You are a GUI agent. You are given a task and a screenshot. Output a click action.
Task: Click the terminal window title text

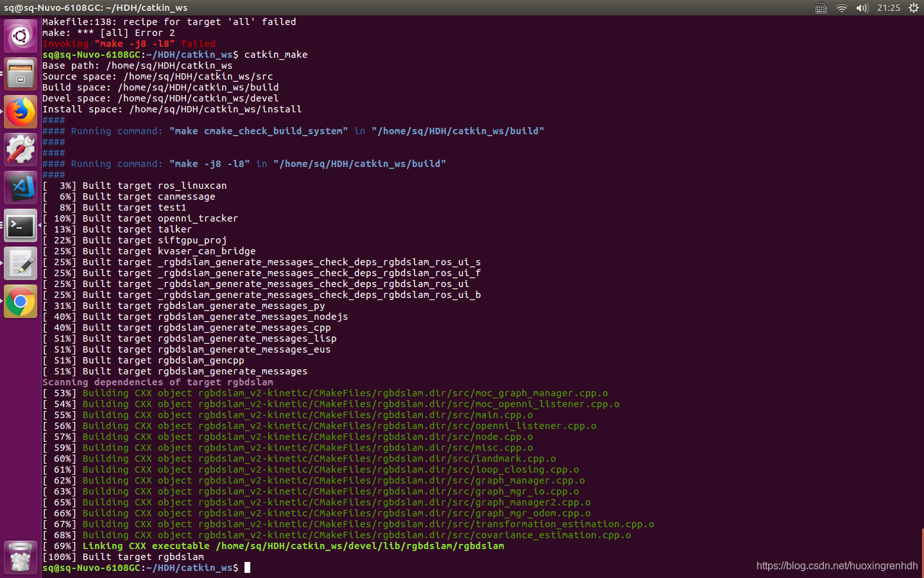point(96,8)
